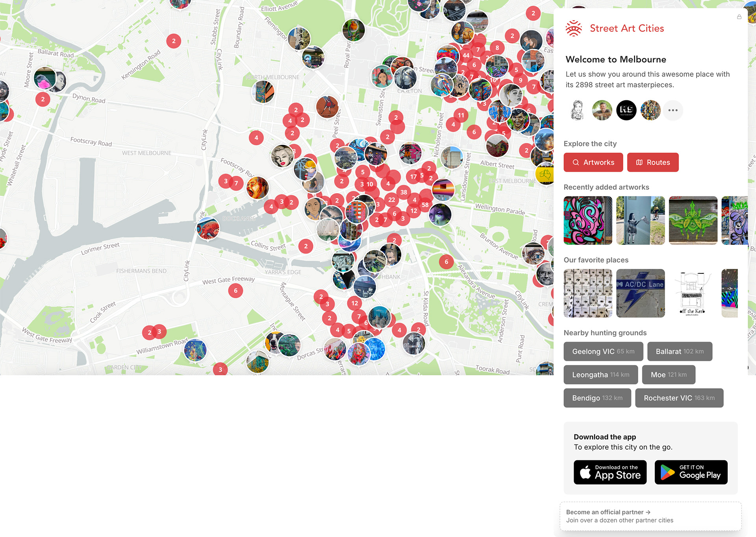Screen dimensions: 756x537
Task: Open the Routes button
Action: coord(652,162)
